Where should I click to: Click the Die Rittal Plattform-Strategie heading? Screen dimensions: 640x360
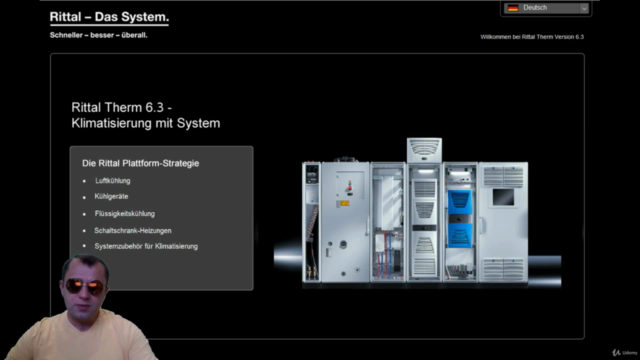[140, 163]
